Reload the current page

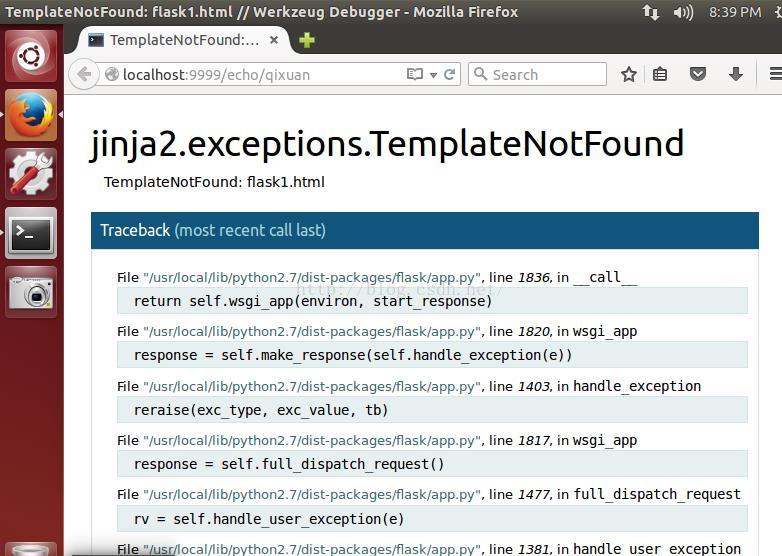[x=450, y=74]
